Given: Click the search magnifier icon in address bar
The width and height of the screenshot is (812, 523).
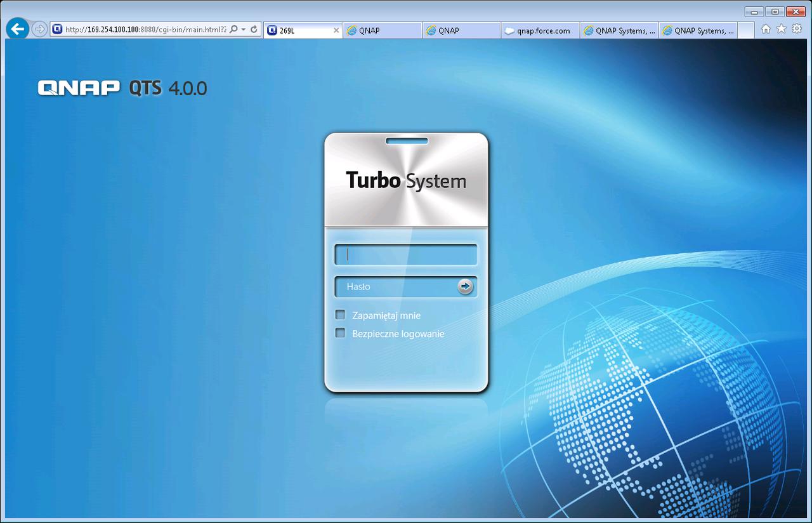Looking at the screenshot, I should point(233,29).
